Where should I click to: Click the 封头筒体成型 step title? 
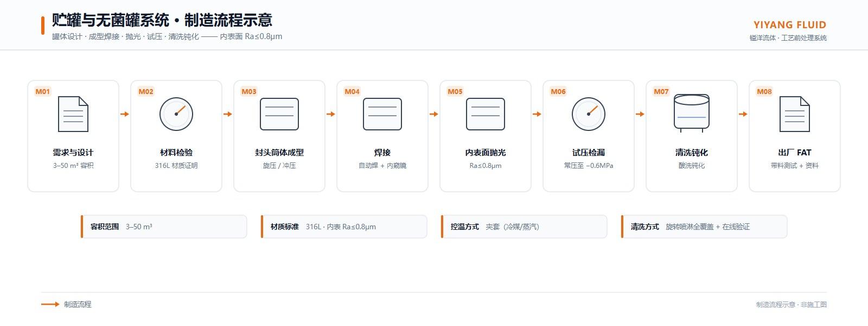[x=279, y=153]
